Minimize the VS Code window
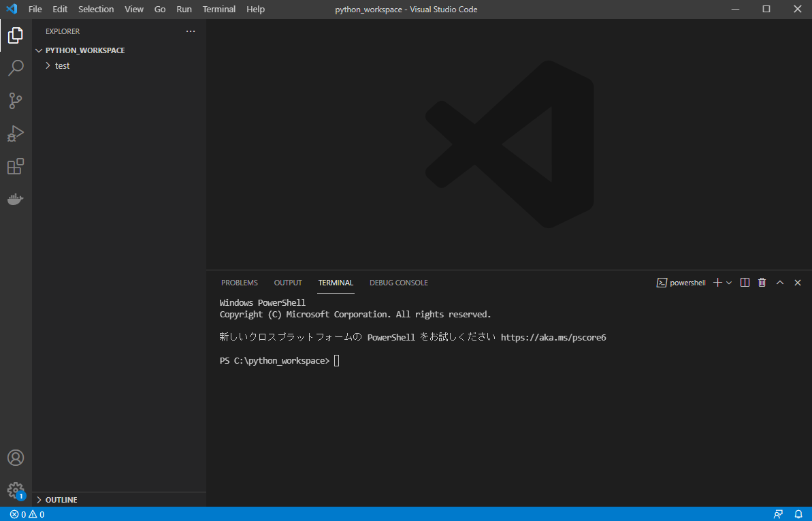The height and width of the screenshot is (521, 812). (x=735, y=10)
